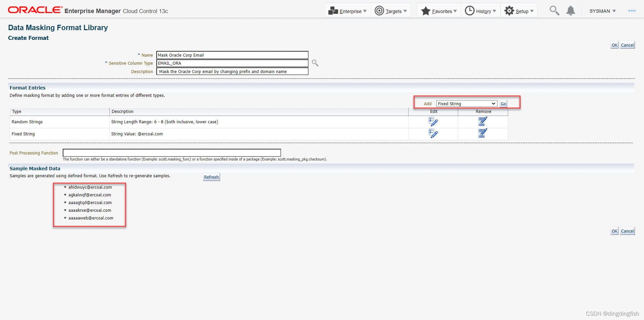Click the Go button

(x=503, y=104)
